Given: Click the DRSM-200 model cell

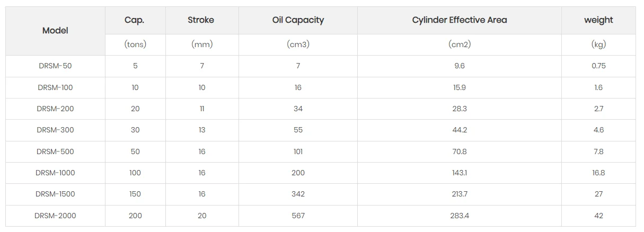Looking at the screenshot, I should pyautogui.click(x=55, y=109).
